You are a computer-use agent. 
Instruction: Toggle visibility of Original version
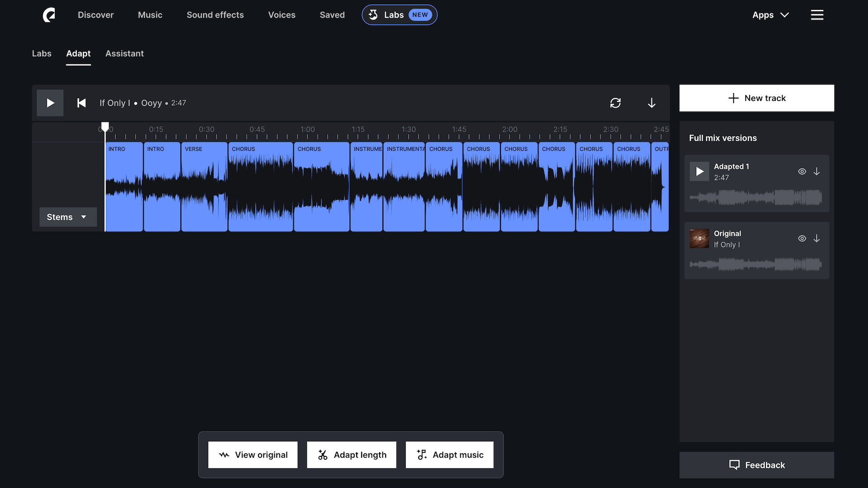pos(802,239)
